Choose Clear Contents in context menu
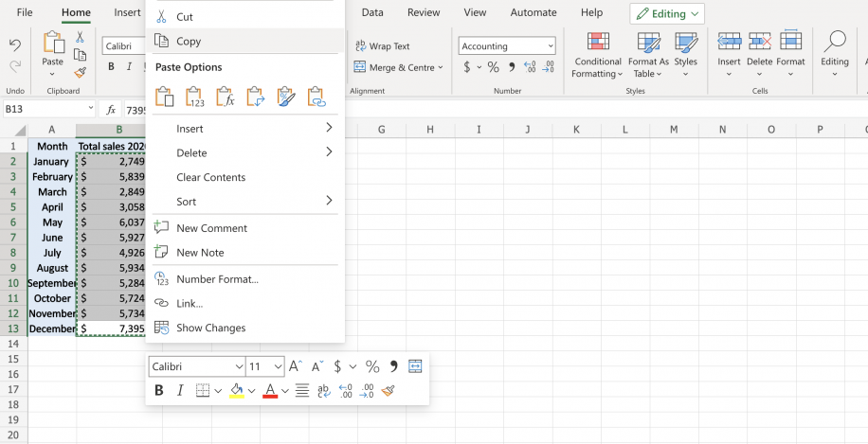868x444 pixels. pyautogui.click(x=247, y=177)
